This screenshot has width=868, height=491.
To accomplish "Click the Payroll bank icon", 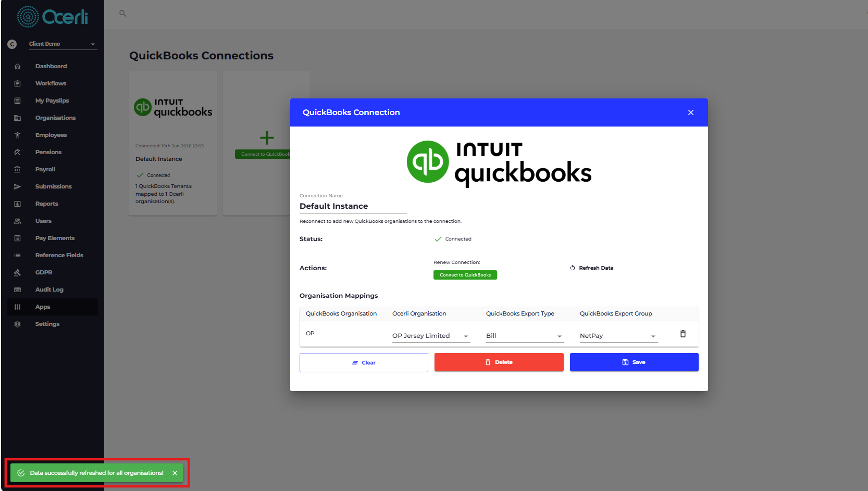I will click(x=18, y=169).
